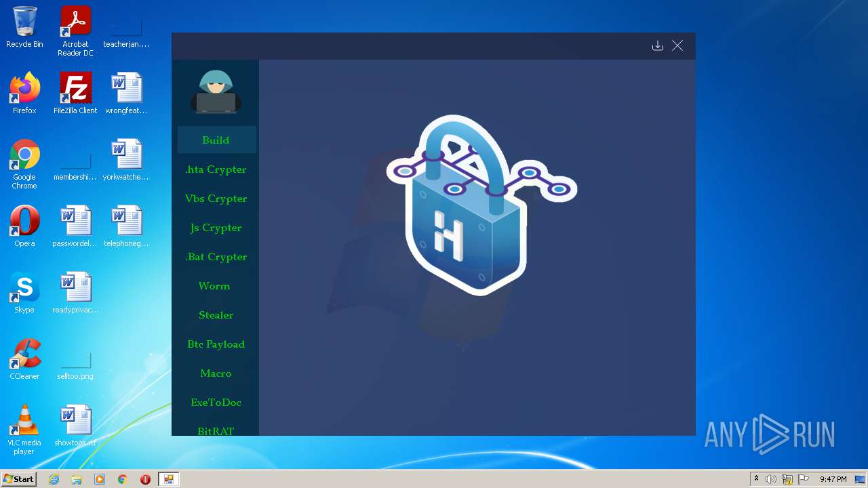Open Internet Explorer from taskbar
Image resolution: width=868 pixels, height=488 pixels.
pyautogui.click(x=54, y=479)
